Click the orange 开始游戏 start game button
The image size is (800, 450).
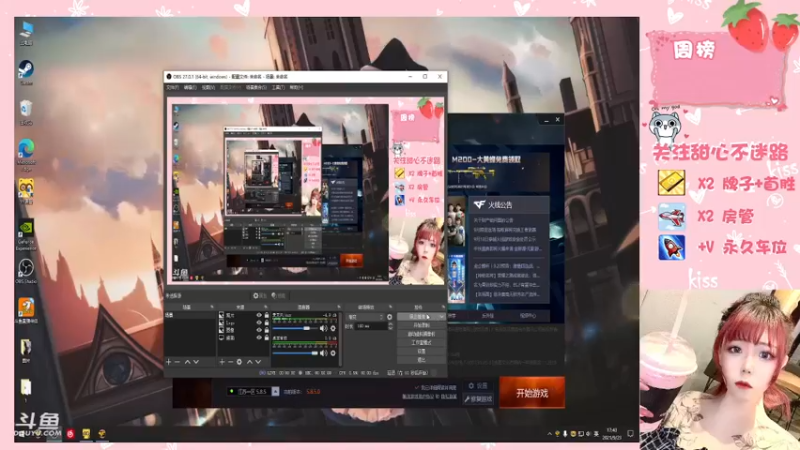(x=532, y=392)
